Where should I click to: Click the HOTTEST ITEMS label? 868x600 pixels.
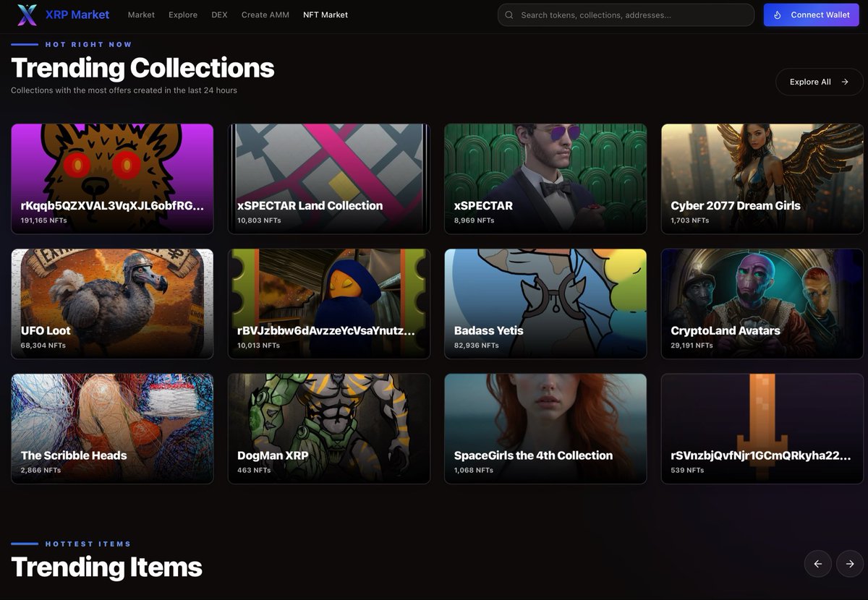88,544
